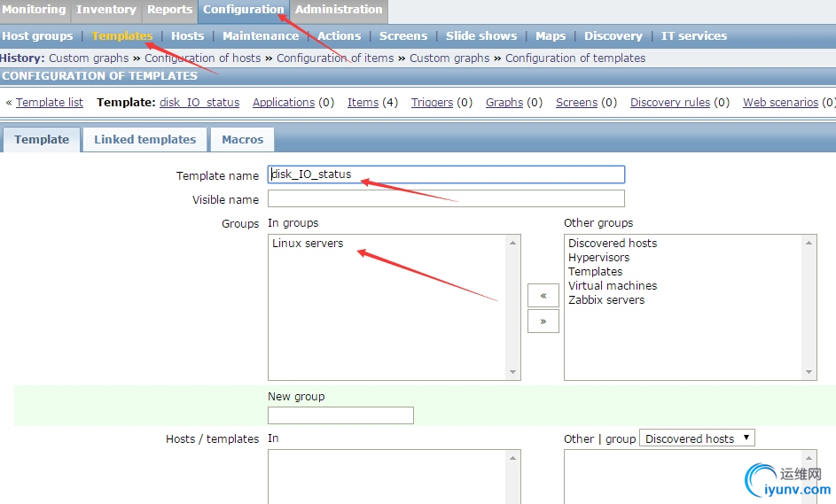Open the Web scenarios link
836x504 pixels.
click(780, 102)
